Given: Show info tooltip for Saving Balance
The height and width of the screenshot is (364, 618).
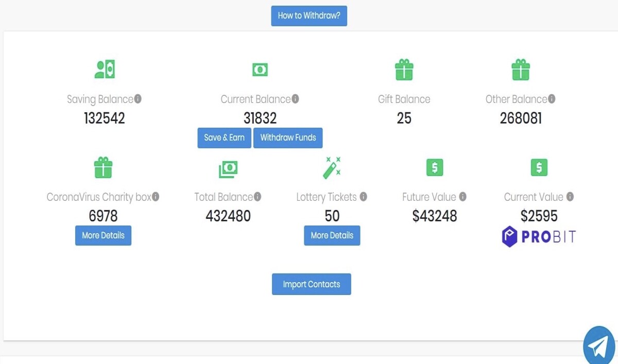Looking at the screenshot, I should coord(138,99).
